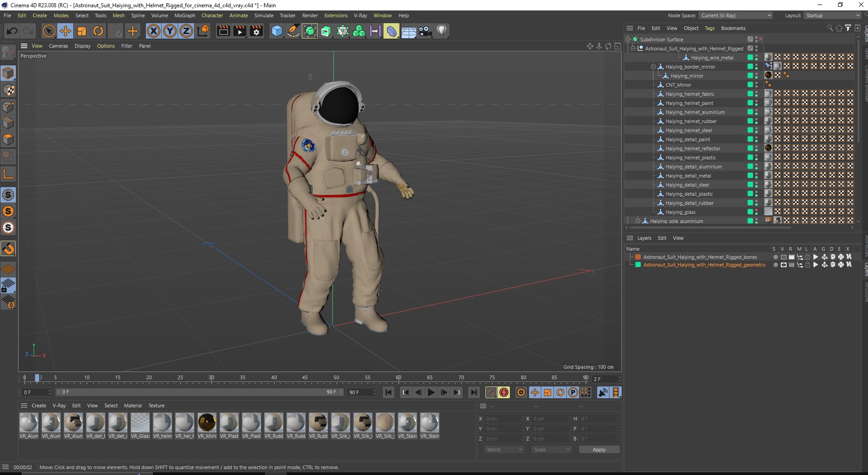868x475 pixels.
Task: Open material manager Texture menu
Action: (x=156, y=406)
